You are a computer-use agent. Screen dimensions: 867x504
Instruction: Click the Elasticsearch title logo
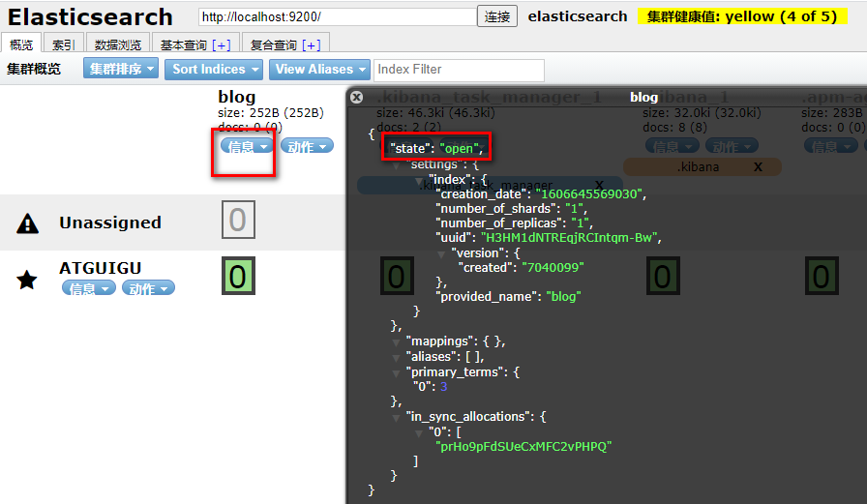click(90, 17)
